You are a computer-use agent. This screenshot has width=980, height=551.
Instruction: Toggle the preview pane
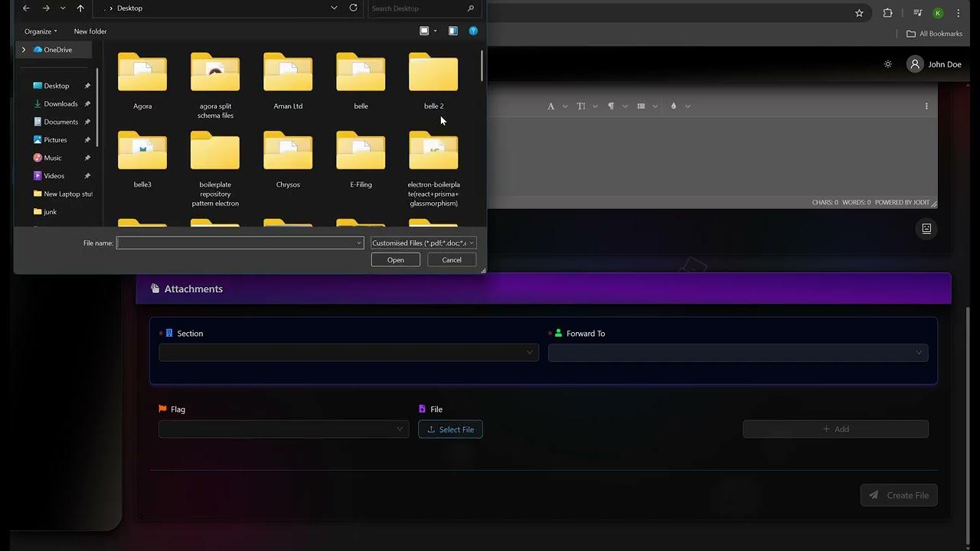point(453,31)
